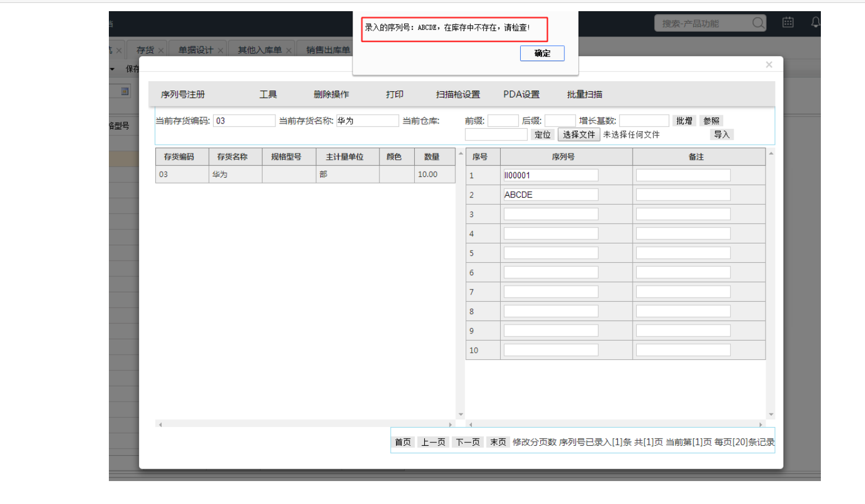865x504 pixels.
Task: Click the serial number field containing ABCDE
Action: (550, 195)
